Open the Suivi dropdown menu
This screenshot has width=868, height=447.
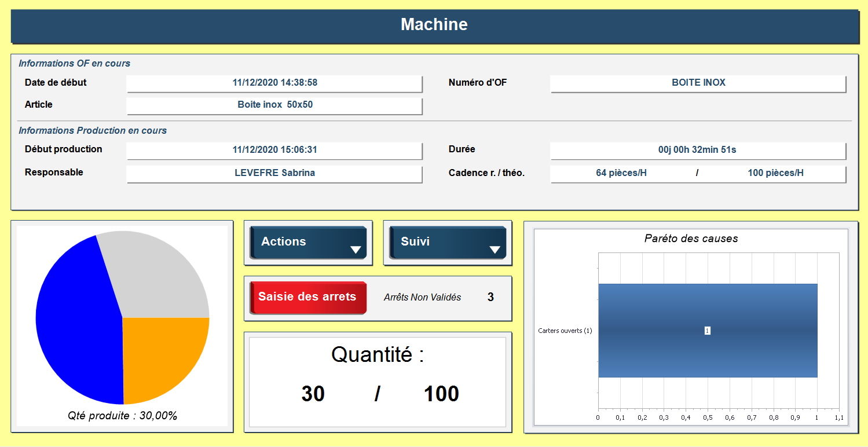(448, 243)
